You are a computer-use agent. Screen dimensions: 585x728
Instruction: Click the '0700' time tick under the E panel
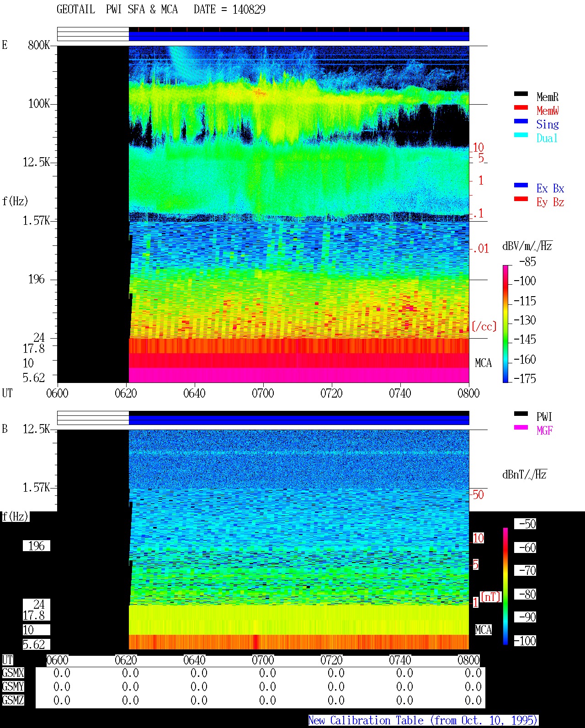tap(263, 393)
